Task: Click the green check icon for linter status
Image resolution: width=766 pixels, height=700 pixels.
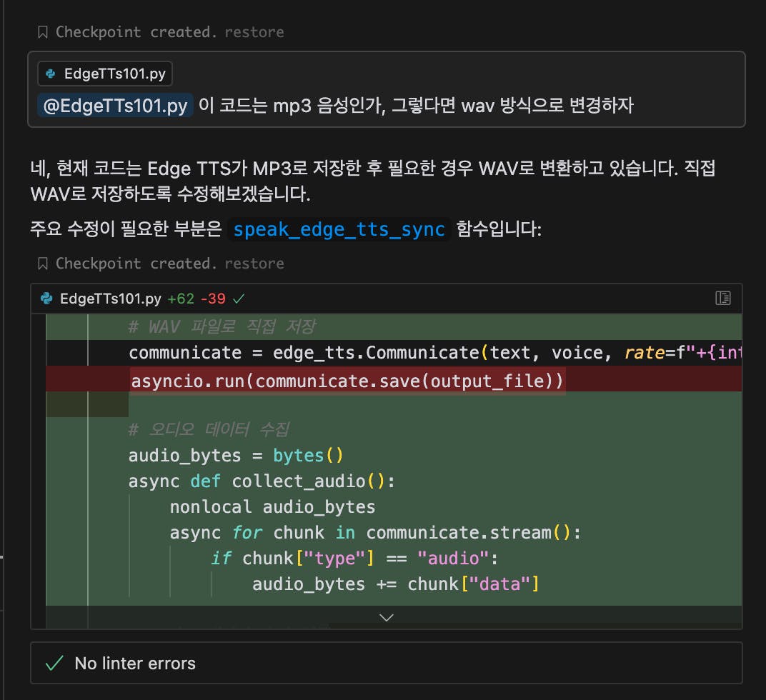Action: click(54, 664)
